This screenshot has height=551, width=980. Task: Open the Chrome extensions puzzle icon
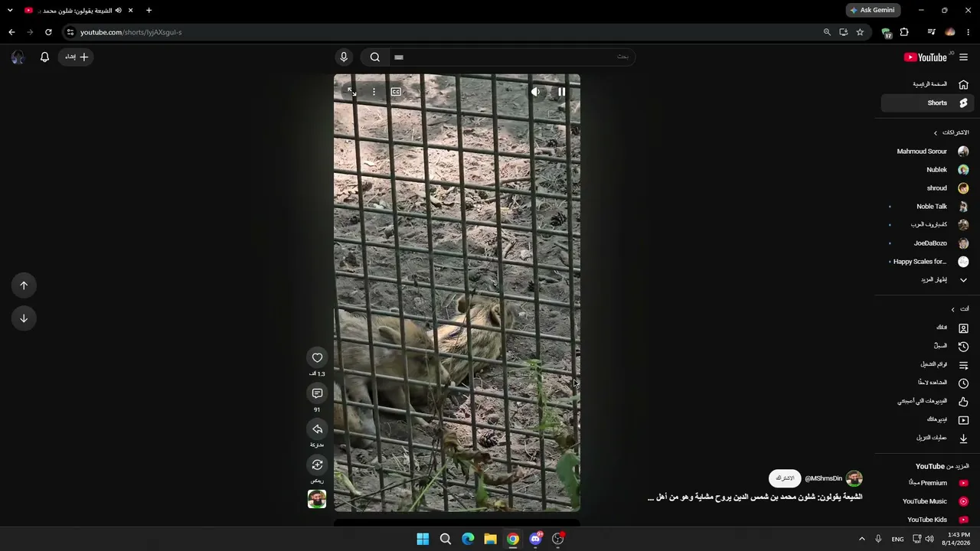(904, 32)
